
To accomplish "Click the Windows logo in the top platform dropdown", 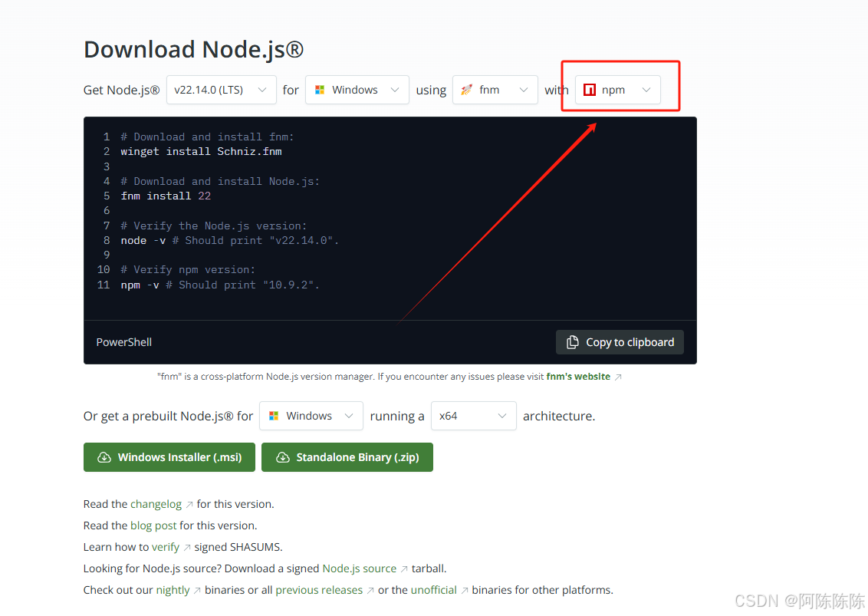I will pos(320,90).
